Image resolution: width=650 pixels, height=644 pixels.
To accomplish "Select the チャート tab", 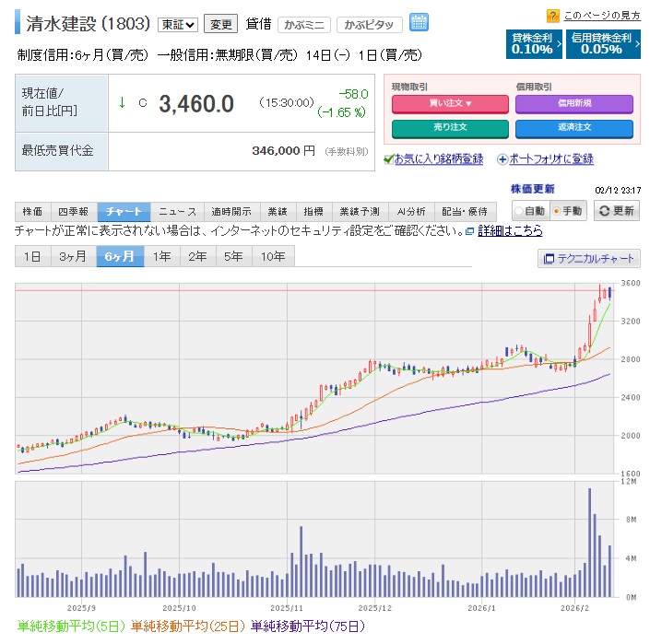I will [124, 212].
